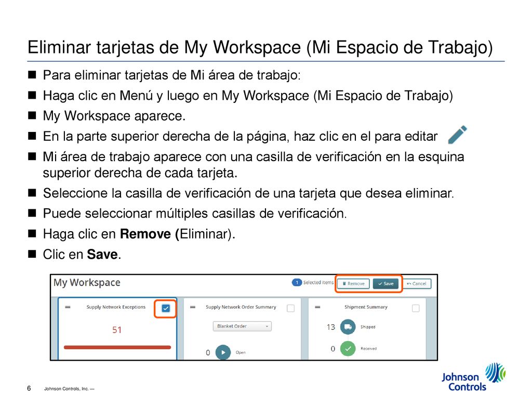Click drag handle on Supply Network Exceptions card
Image resolution: width=532 pixels, height=399 pixels.
68,307
